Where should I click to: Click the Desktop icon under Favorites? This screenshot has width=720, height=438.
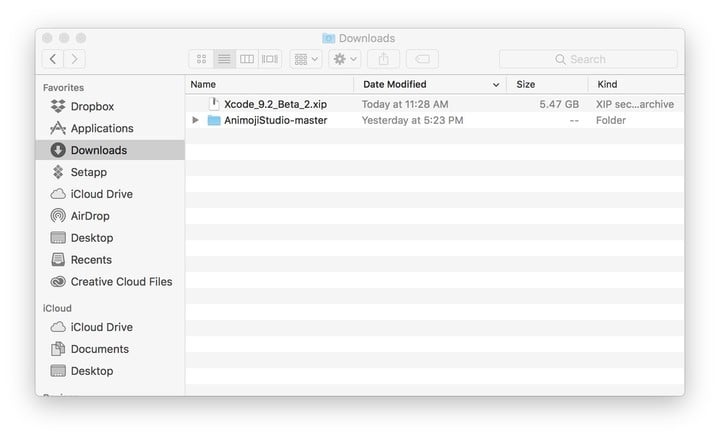(x=58, y=238)
